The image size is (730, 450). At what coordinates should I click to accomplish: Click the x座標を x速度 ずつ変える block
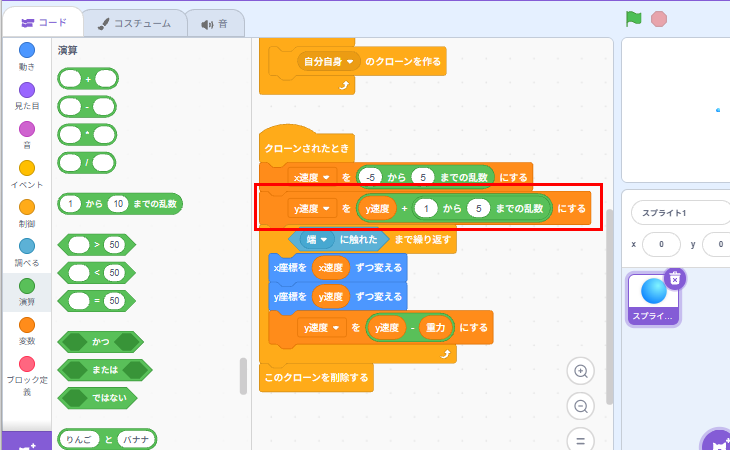click(338, 268)
